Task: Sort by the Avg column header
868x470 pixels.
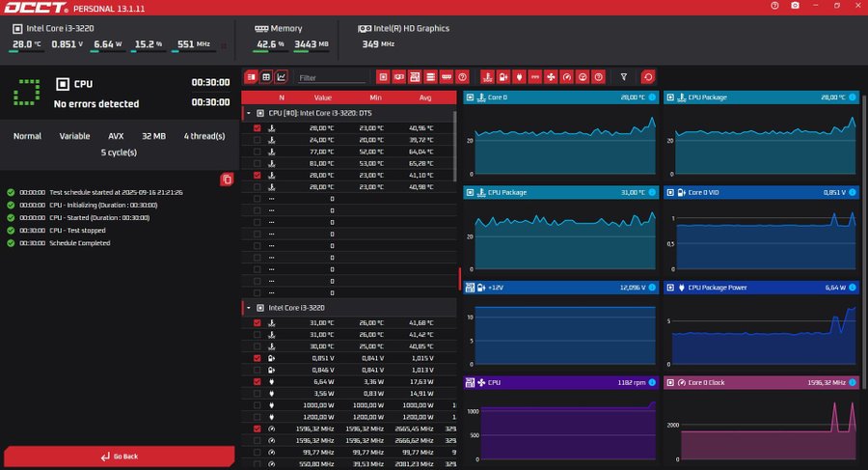Action: pyautogui.click(x=425, y=97)
